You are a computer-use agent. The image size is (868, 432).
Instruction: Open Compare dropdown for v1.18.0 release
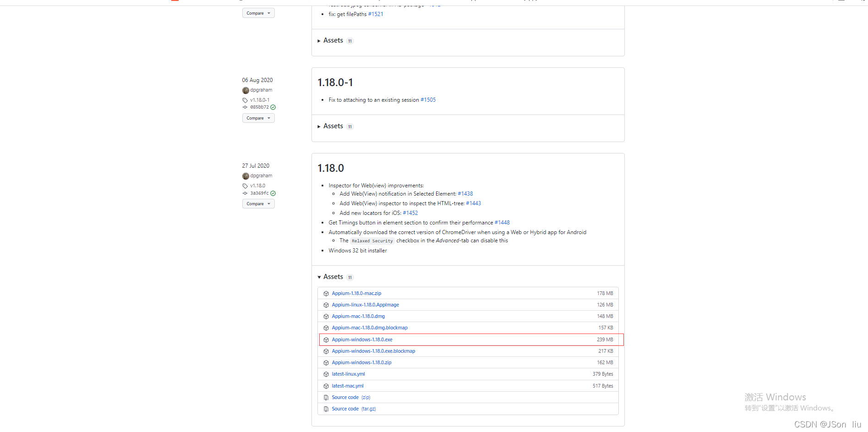tap(258, 204)
